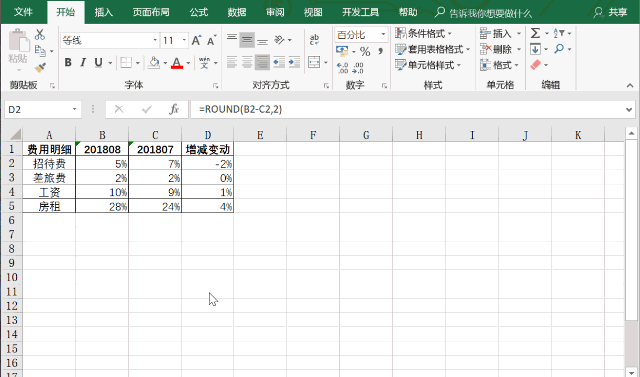This screenshot has height=377, width=640.
Task: Click 插入 insert cells button
Action: pos(496,33)
